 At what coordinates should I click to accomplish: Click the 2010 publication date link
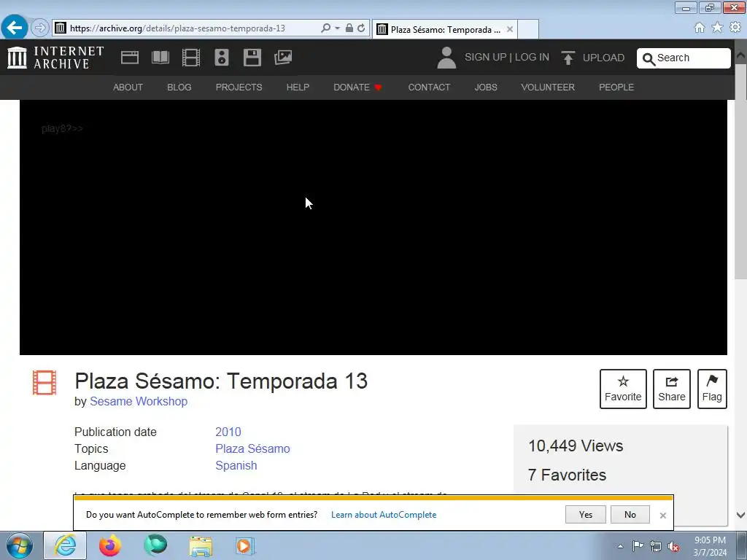click(x=228, y=432)
